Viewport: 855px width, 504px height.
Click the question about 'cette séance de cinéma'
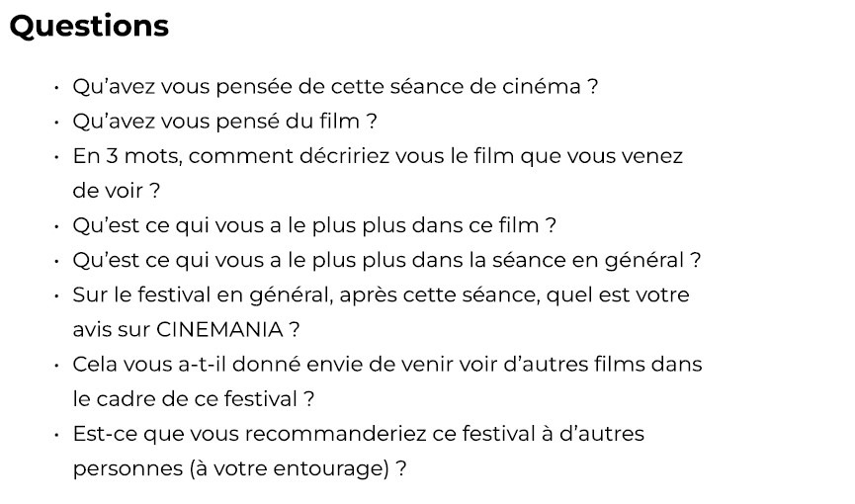[x=335, y=86]
